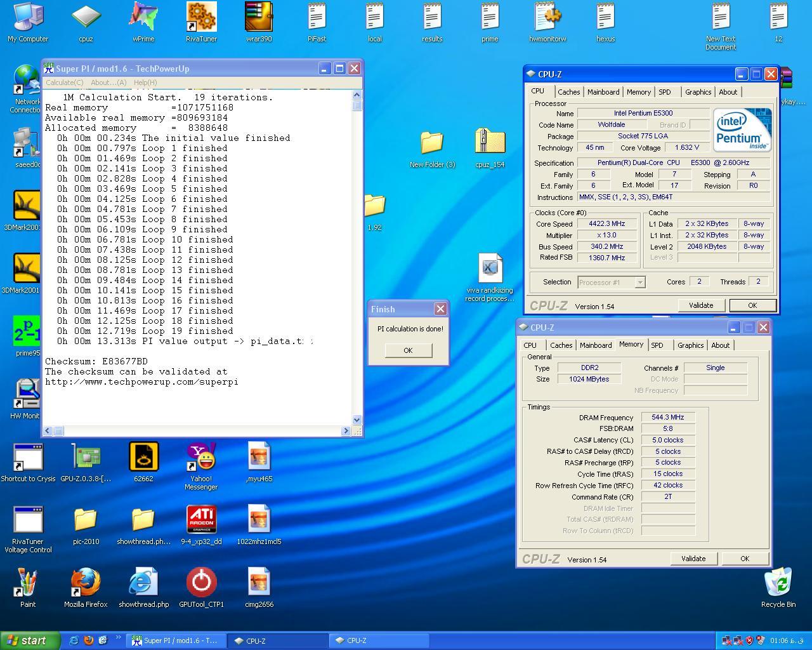Open RivaTuner Voltage Control shortcut
This screenshot has height=650, width=812.
point(28,529)
